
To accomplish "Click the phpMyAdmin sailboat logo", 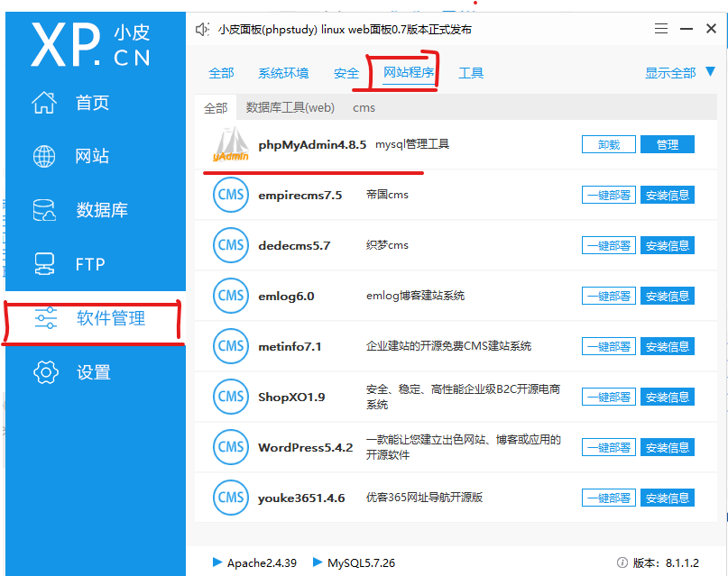I will tap(231, 144).
